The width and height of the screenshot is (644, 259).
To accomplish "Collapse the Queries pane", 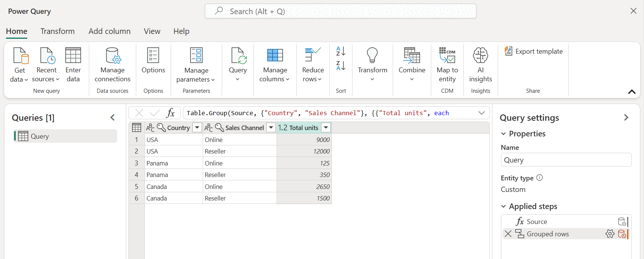I will 112,118.
